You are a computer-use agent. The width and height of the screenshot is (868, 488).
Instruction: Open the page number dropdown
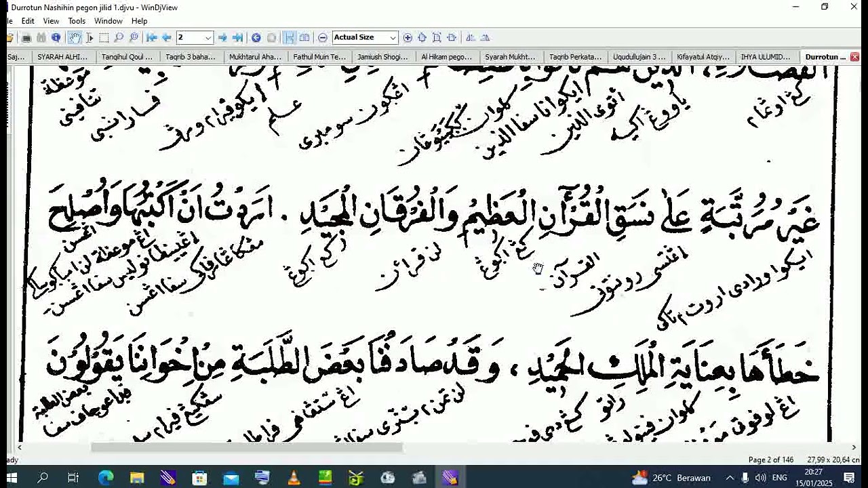[x=208, y=37]
